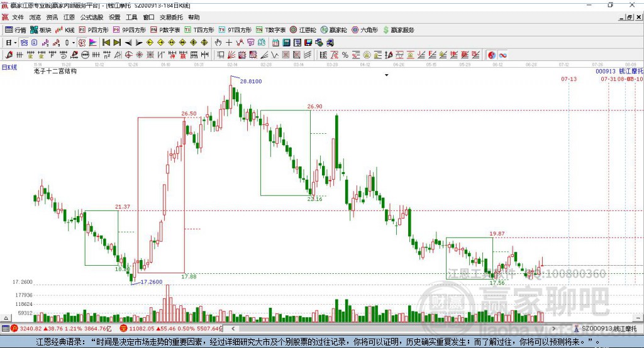
Task: Step chart right with black right arrow
Action: click(139, 43)
